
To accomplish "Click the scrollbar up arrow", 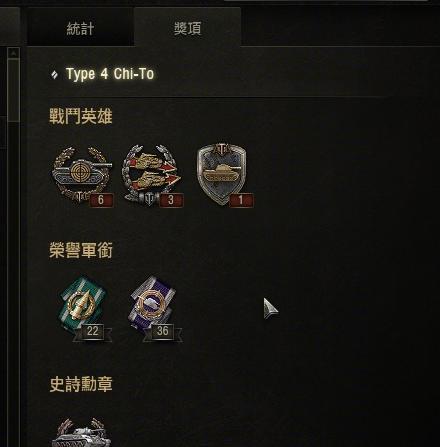I will (x=14, y=53).
